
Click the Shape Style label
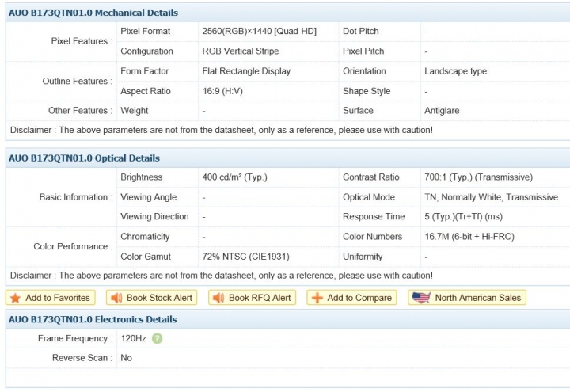(367, 91)
